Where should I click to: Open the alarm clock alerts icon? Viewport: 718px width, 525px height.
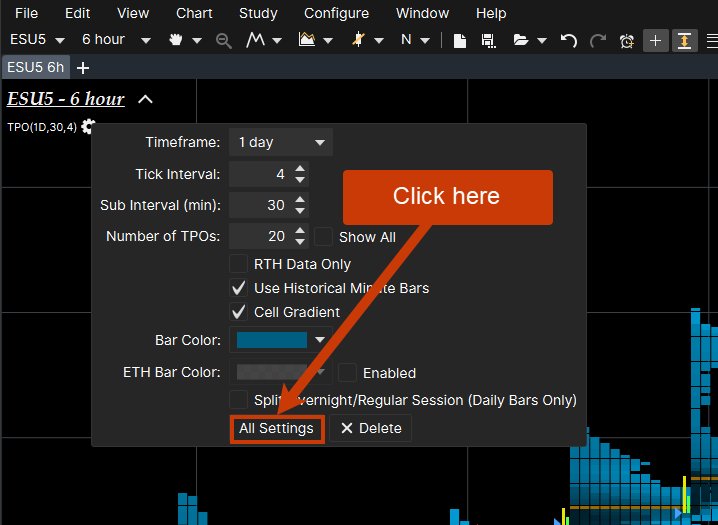click(x=627, y=41)
